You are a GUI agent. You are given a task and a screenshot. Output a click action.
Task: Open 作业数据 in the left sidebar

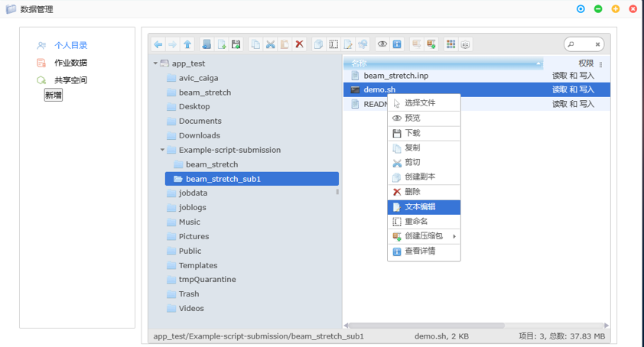click(70, 63)
